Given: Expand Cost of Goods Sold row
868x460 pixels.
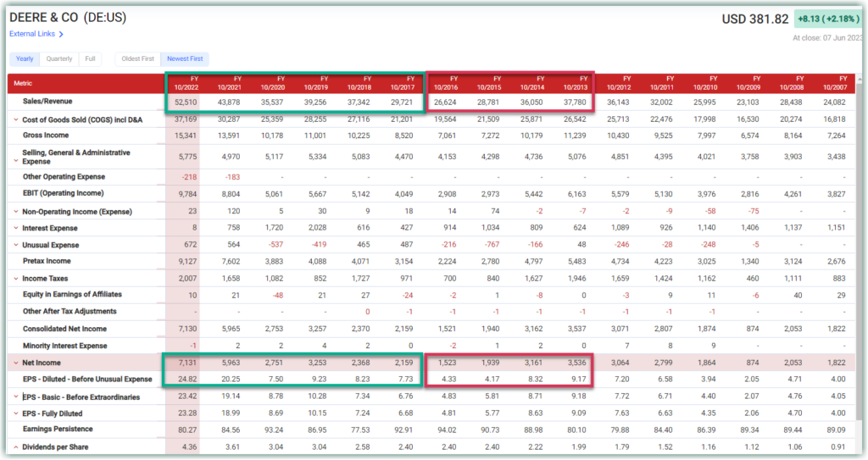Looking at the screenshot, I should click(x=16, y=119).
